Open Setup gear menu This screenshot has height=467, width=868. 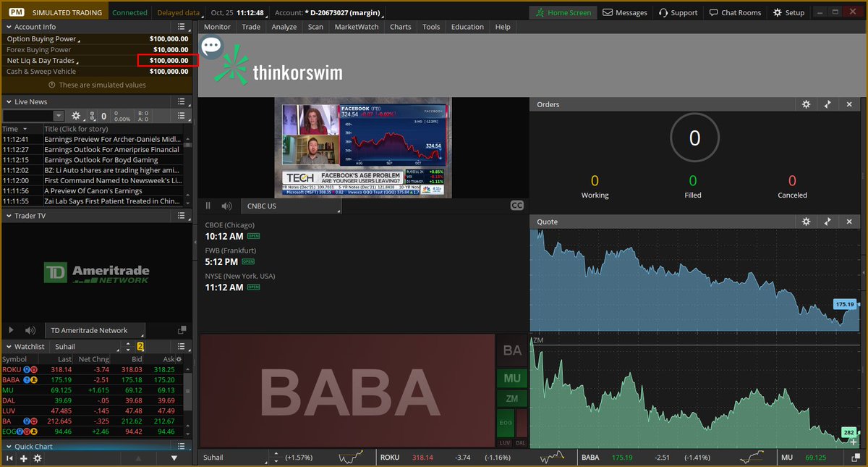click(x=788, y=12)
